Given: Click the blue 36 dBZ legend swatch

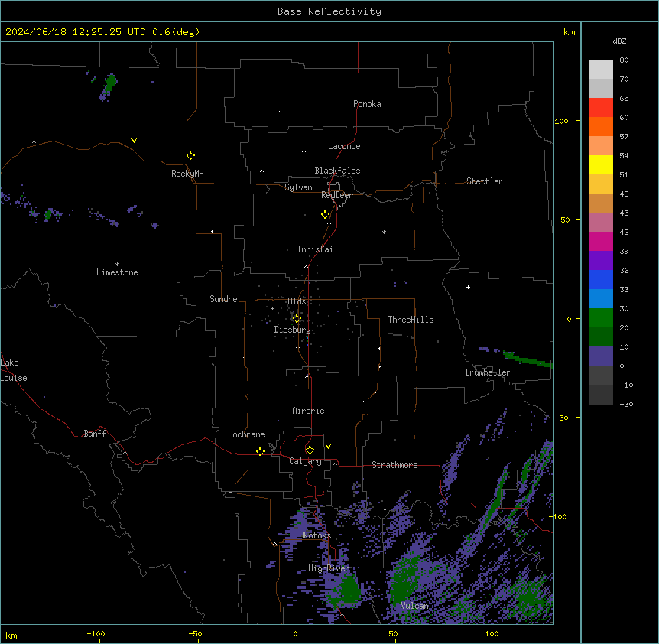Looking at the screenshot, I should click(x=601, y=279).
